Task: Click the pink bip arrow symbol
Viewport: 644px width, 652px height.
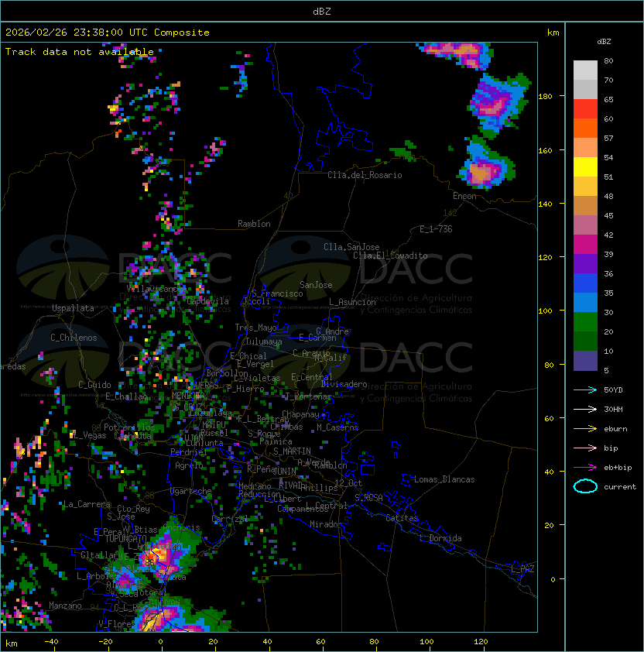Action: coord(585,448)
